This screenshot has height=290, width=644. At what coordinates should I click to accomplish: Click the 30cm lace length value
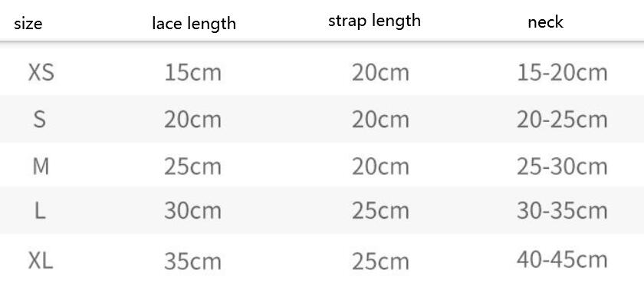tap(192, 211)
